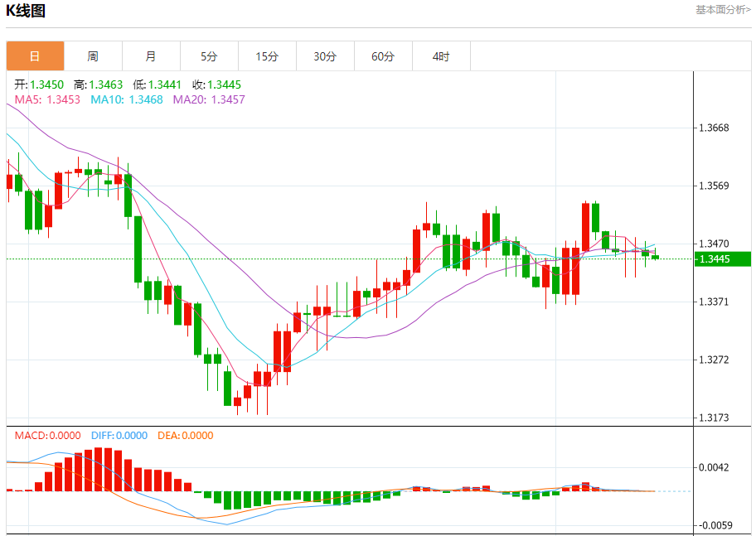Image resolution: width=756 pixels, height=536 pixels.
Task: Open the 基本面分析 link
Action: pos(723,10)
